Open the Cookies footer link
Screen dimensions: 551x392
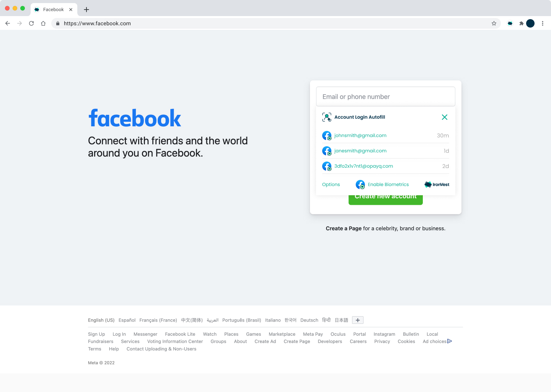tap(406, 341)
